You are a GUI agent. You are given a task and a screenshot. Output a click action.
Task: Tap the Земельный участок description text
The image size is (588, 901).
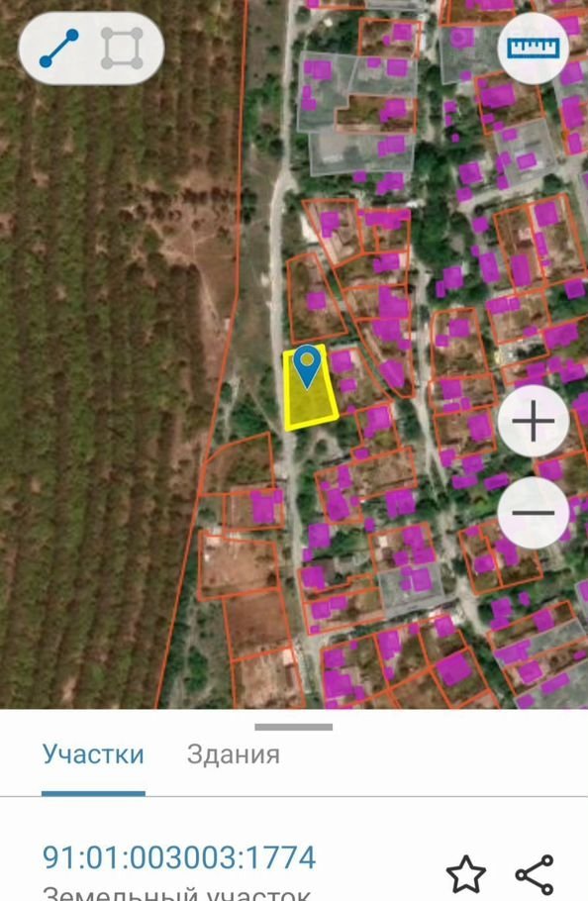point(177,894)
